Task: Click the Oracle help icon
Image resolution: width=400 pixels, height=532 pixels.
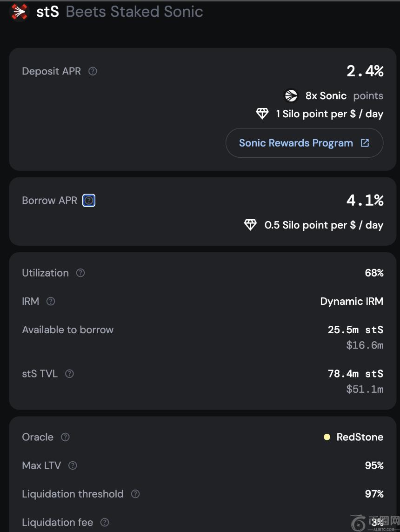Action: click(66, 437)
